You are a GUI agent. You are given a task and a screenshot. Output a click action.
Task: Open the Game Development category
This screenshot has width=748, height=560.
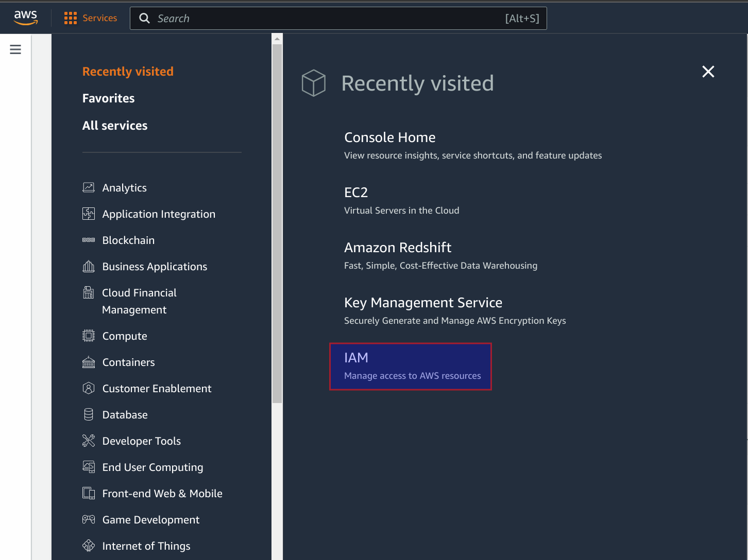pos(150,520)
